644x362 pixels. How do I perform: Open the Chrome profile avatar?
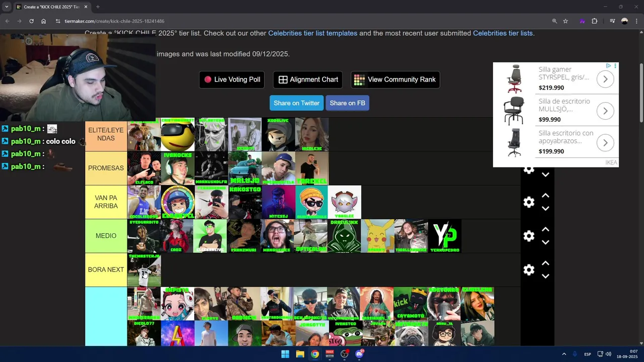pyautogui.click(x=624, y=21)
